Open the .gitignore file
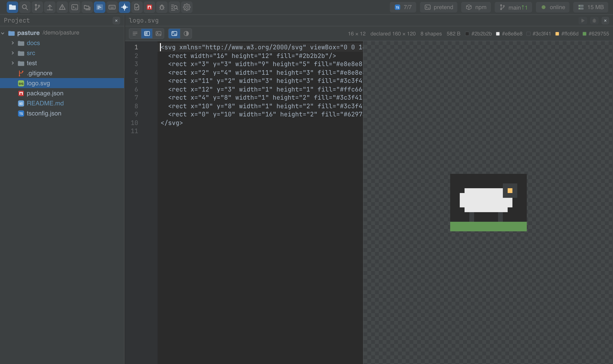 pos(62,73)
